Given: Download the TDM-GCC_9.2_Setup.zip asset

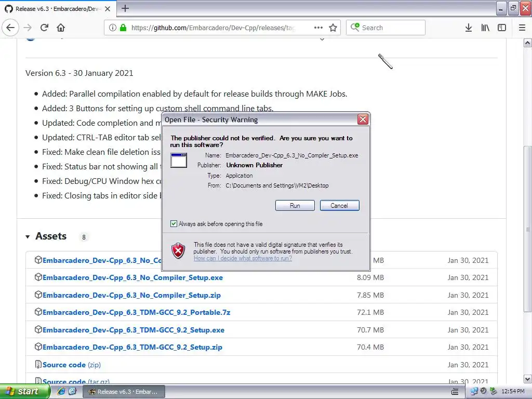Looking at the screenshot, I should pyautogui.click(x=132, y=347).
